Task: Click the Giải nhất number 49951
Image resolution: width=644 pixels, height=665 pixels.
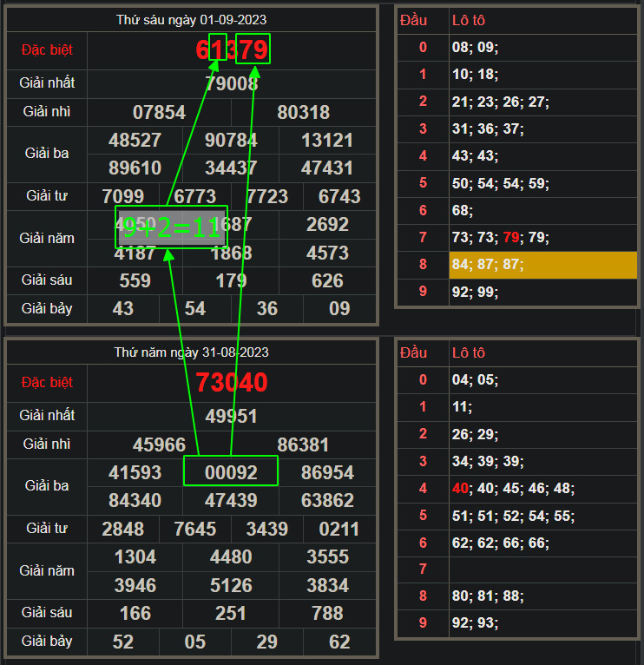Action: [x=232, y=416]
